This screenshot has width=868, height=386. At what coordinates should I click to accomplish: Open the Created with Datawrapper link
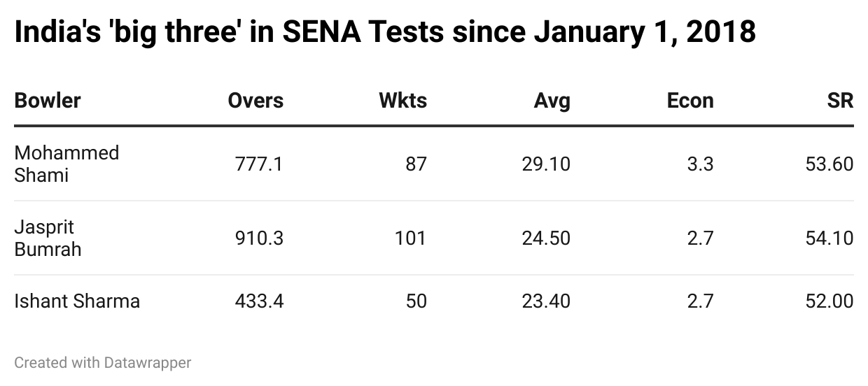103,363
